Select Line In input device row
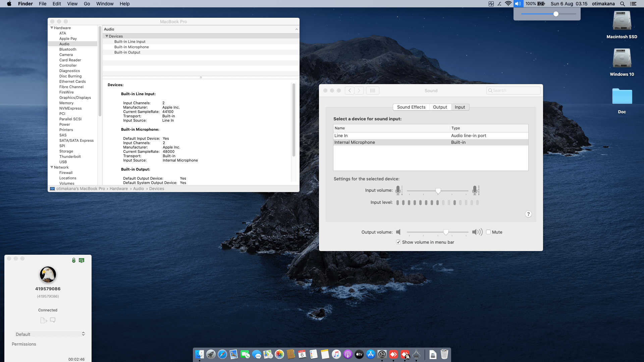 coord(431,136)
